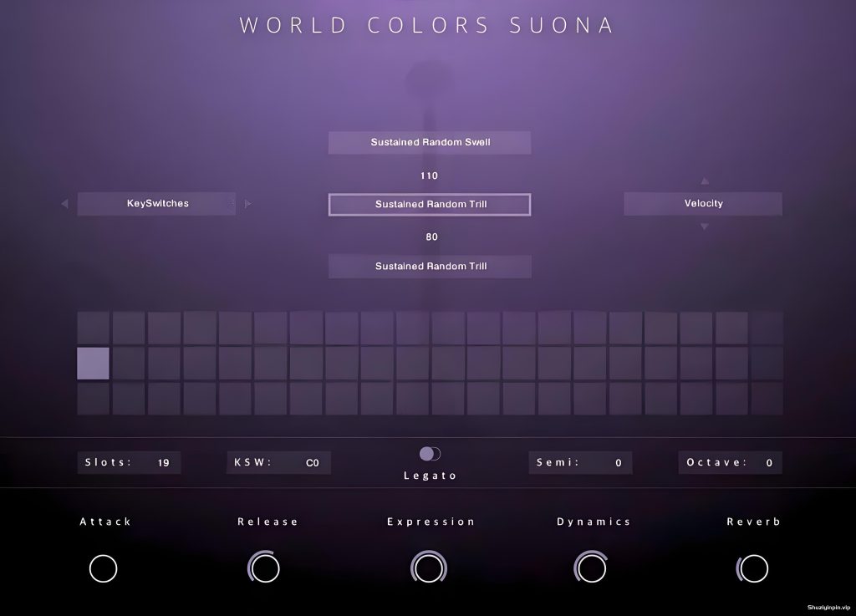
Task: Click the Expression knob
Action: pyautogui.click(x=429, y=568)
